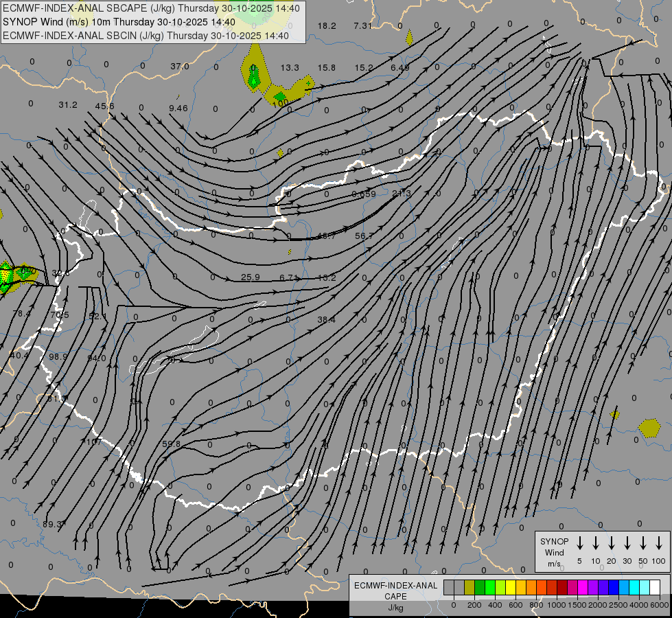Click the 13.3 CAPE value
The width and height of the screenshot is (672, 618).
290,68
